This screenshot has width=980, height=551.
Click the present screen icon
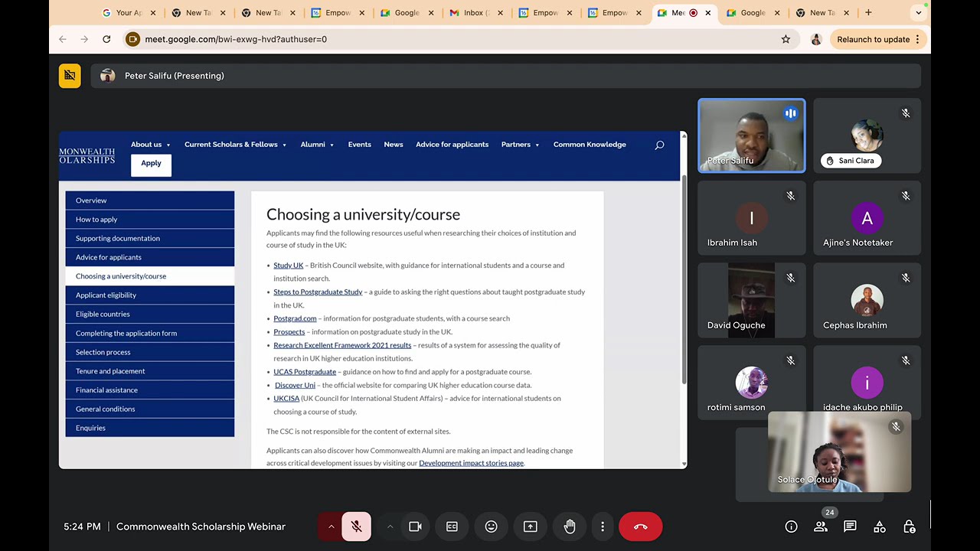[530, 527]
